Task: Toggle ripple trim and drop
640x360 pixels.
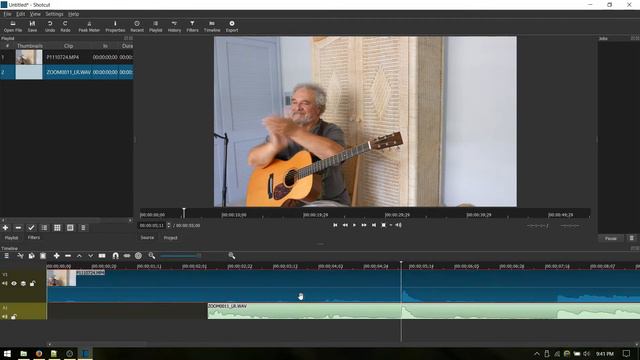Action: (138, 256)
